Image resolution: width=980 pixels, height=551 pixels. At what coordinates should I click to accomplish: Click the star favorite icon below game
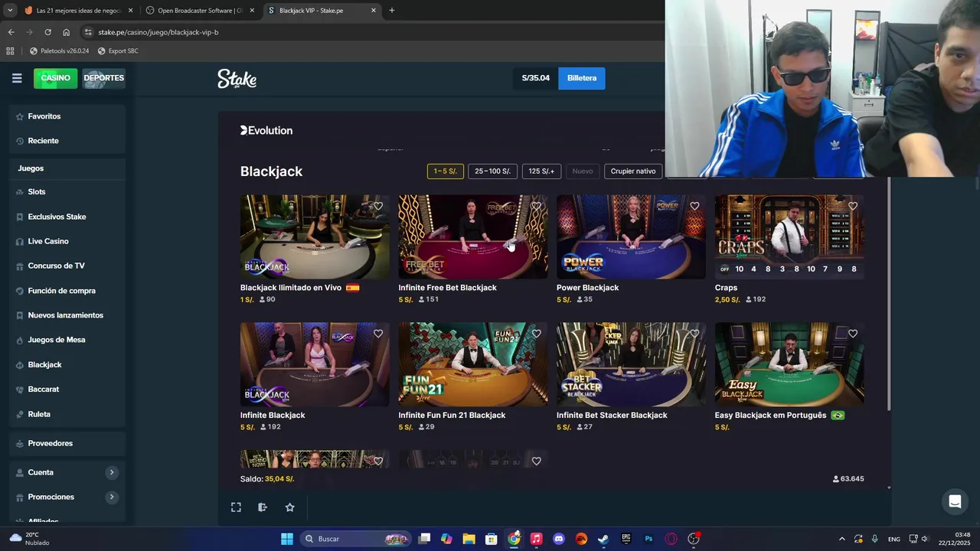(289, 507)
